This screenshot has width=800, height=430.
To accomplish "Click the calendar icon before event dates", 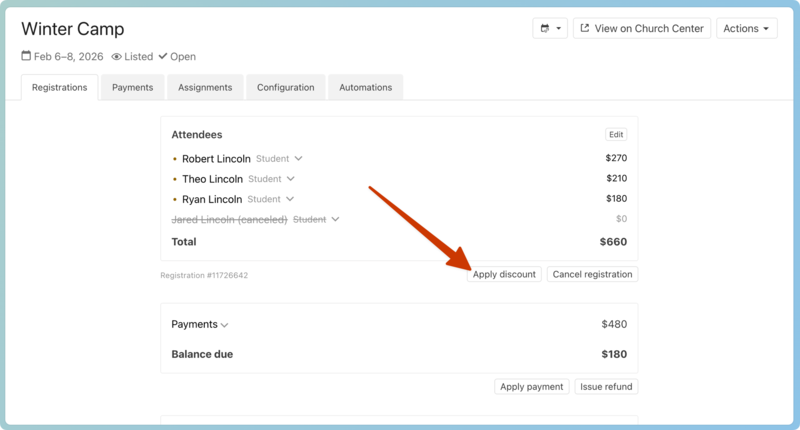I will tap(26, 57).
